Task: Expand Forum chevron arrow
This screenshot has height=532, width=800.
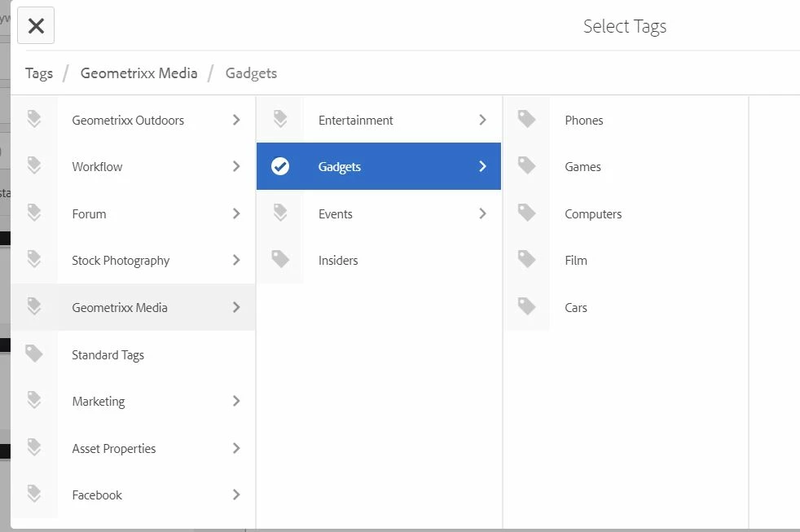Action: [236, 213]
